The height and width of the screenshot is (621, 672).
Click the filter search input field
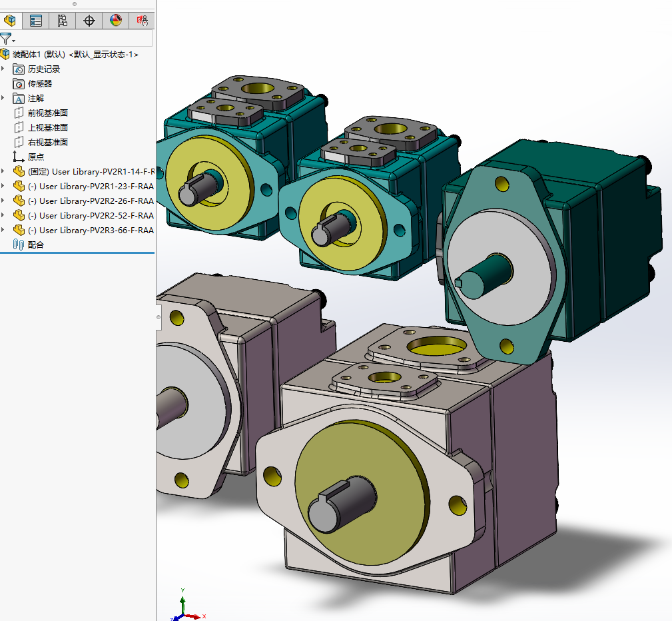pos(85,38)
